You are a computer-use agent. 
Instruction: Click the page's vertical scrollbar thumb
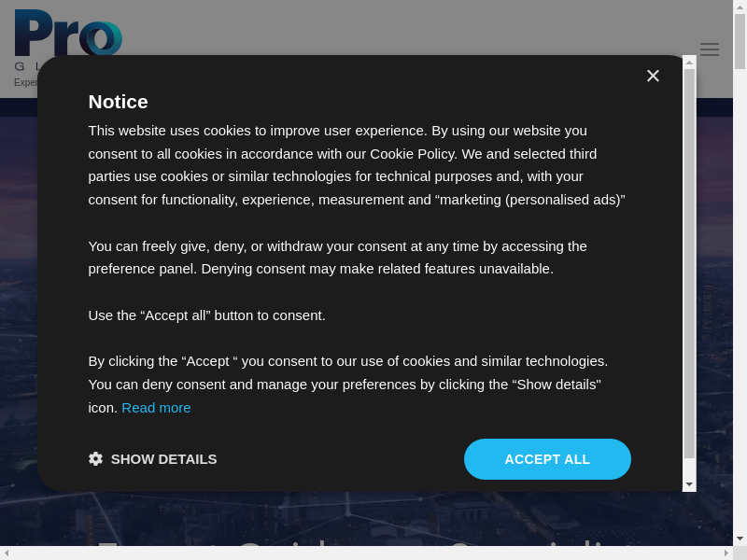(740, 42)
